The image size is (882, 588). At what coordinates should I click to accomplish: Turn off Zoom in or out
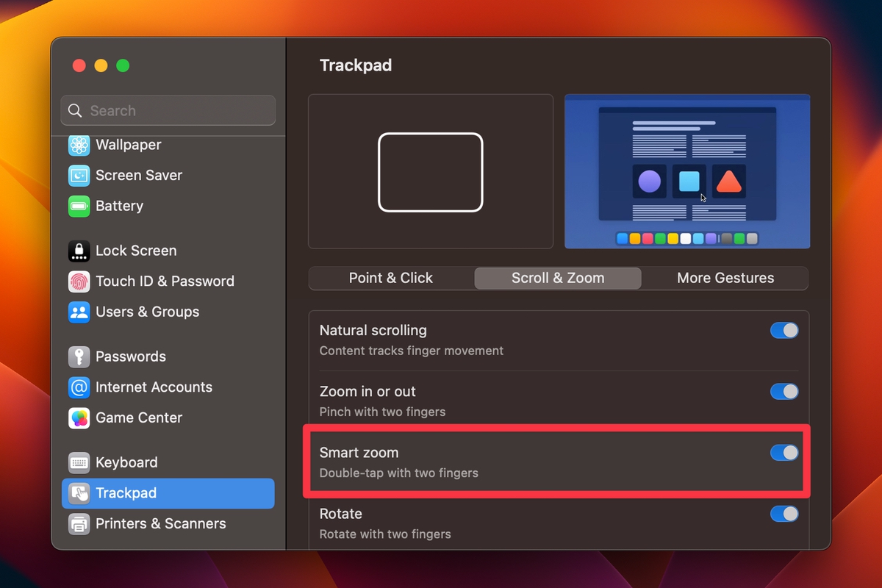[x=784, y=392]
